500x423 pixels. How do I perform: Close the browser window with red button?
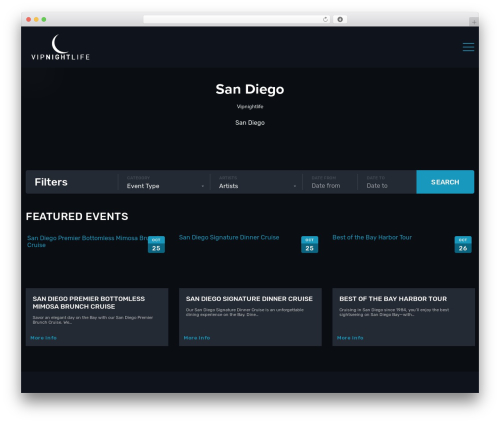(29, 19)
